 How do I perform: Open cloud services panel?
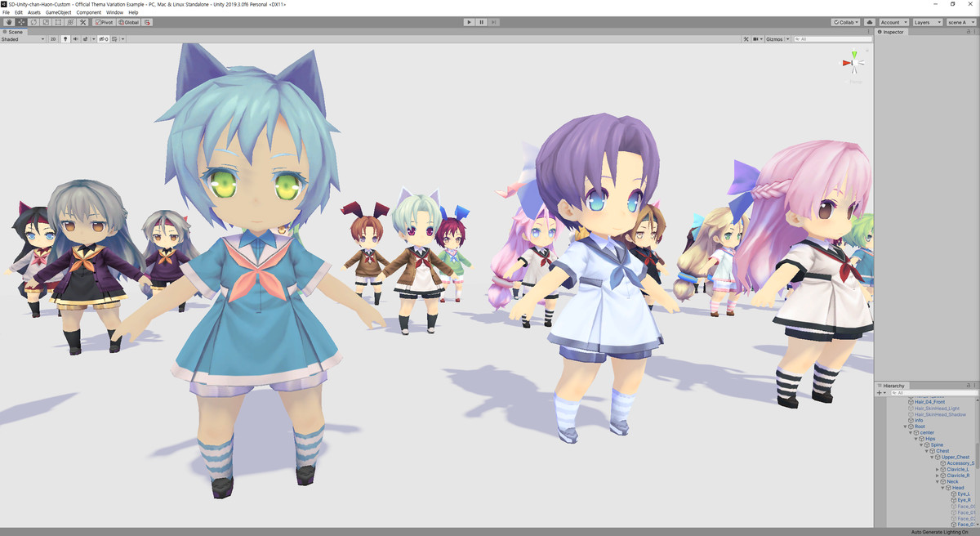tap(869, 22)
